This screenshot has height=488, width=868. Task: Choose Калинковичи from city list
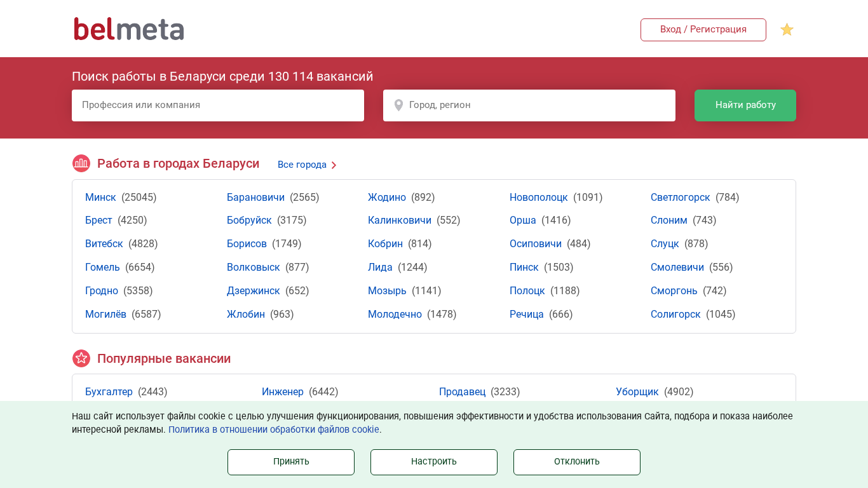coord(400,220)
